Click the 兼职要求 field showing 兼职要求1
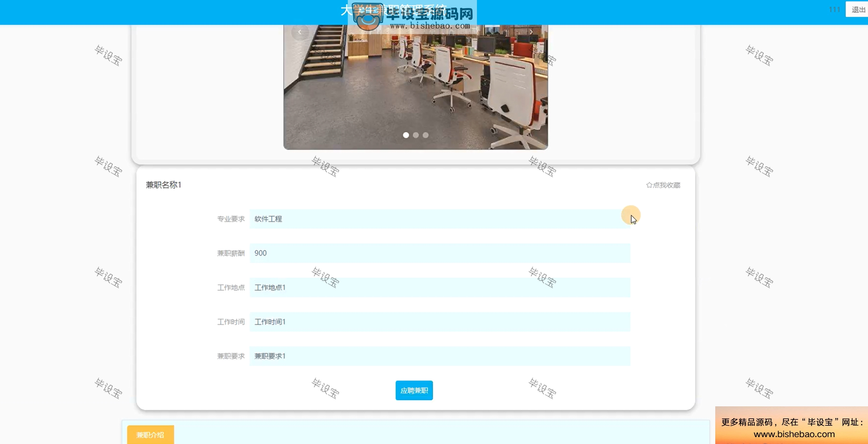The height and width of the screenshot is (444, 868). (x=440, y=357)
